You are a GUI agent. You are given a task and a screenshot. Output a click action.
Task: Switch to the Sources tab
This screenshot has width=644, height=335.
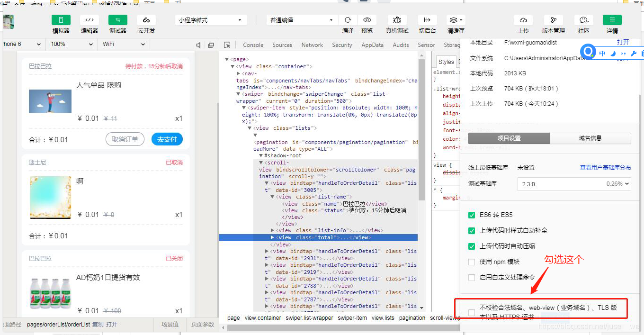tap(282, 45)
